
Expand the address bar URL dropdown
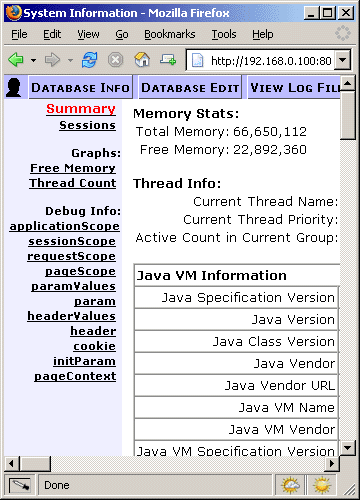pos(342,60)
